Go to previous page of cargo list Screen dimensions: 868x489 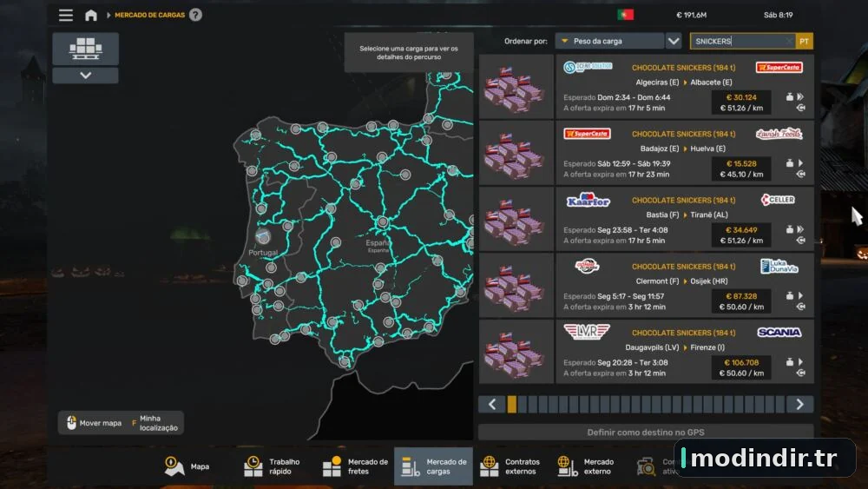point(491,404)
